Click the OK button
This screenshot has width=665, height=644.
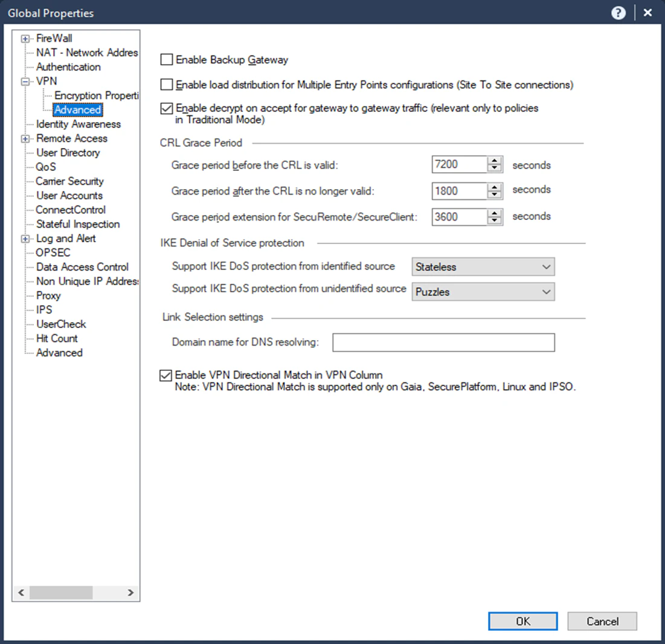522,621
